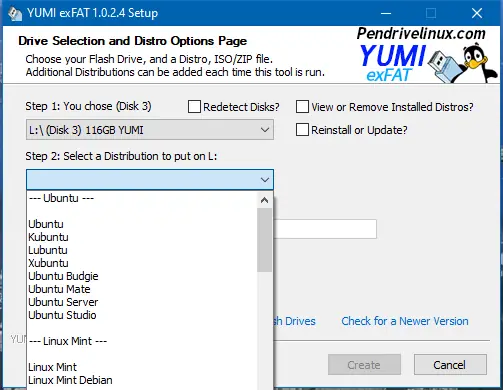Click the Pendrivelinux.com YUMI exFAT logo
Viewport: 503px width, 390px height.
[x=426, y=54]
